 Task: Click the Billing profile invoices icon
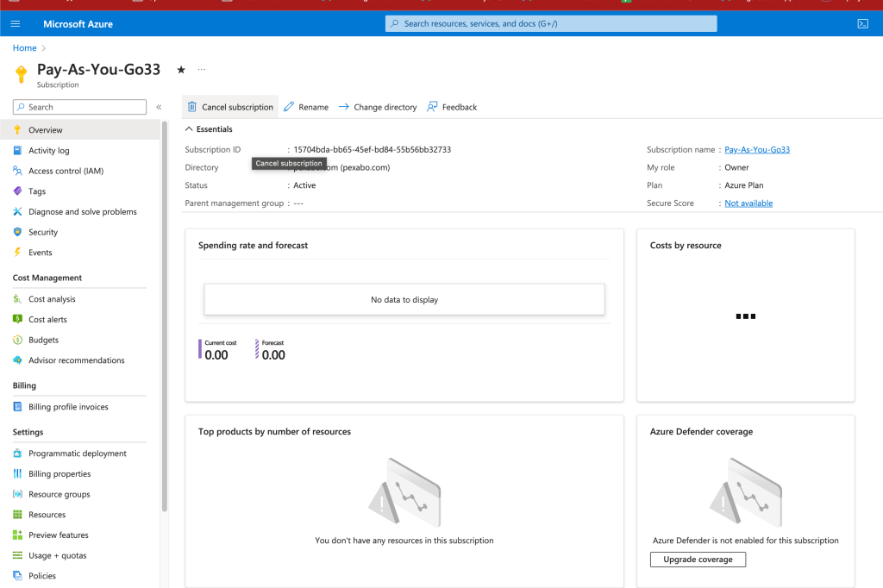tap(17, 407)
